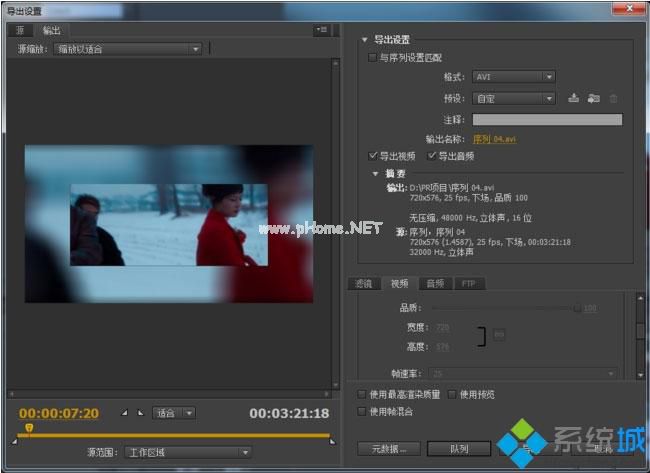Viewport: 650px width, 473px height.
Task: Click the in point marker on timeline
Action: (x=15, y=441)
